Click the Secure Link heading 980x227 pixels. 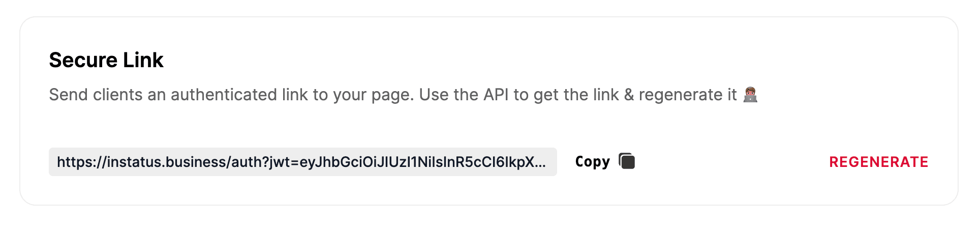[x=106, y=60]
